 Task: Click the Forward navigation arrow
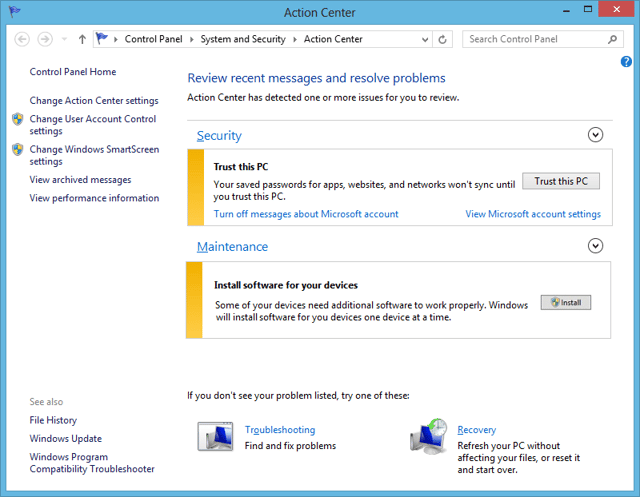[45, 39]
